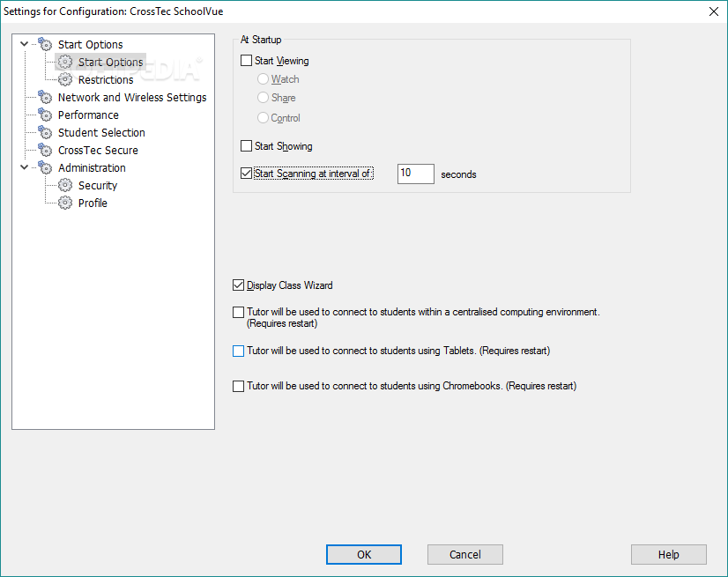Enable connect to students using Chromebooks checkbox
The height and width of the screenshot is (577, 728).
pyautogui.click(x=238, y=386)
